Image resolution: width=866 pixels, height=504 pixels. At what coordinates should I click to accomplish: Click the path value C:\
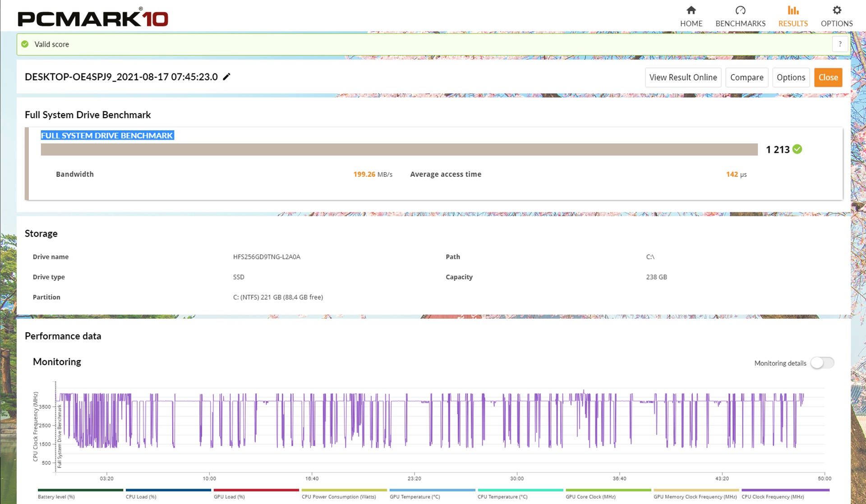(650, 257)
